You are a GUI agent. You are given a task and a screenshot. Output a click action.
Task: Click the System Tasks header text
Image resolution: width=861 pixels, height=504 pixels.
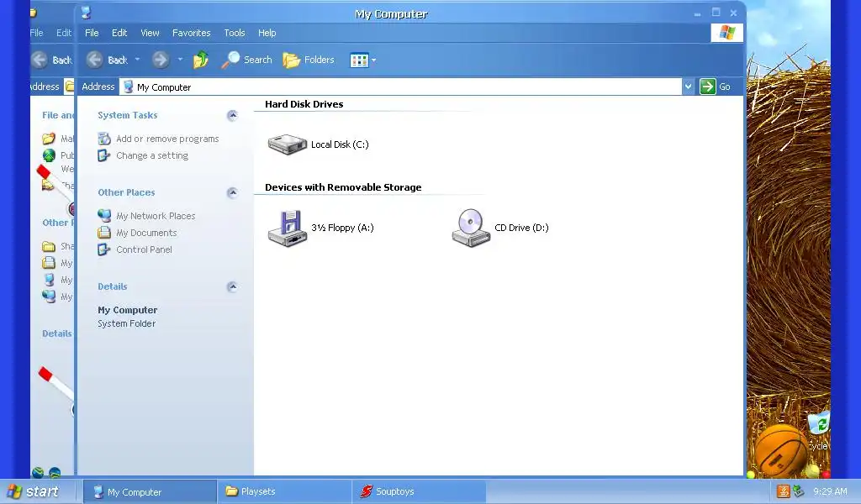tap(128, 115)
